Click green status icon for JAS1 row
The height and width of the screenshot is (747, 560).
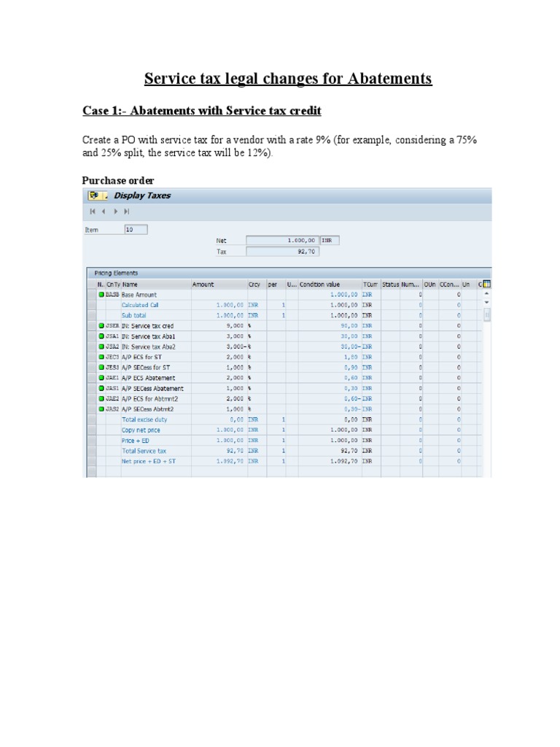(x=101, y=388)
